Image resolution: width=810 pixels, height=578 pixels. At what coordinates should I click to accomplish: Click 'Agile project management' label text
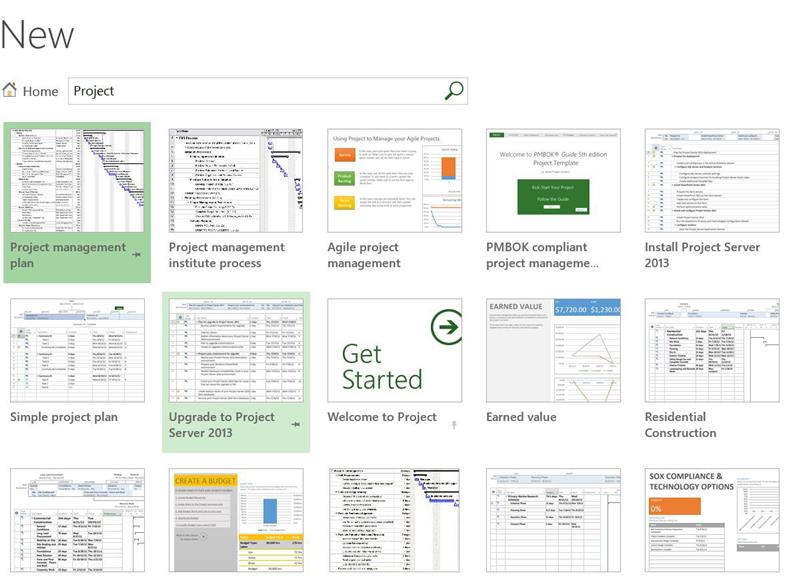click(364, 255)
